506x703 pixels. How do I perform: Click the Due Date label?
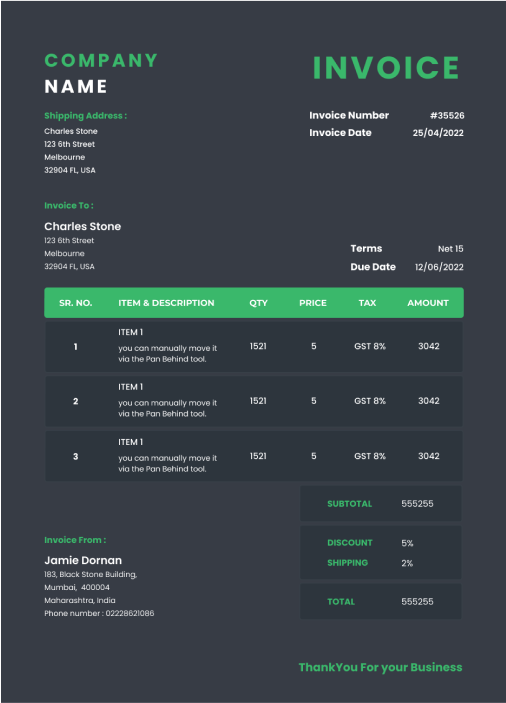click(x=373, y=267)
